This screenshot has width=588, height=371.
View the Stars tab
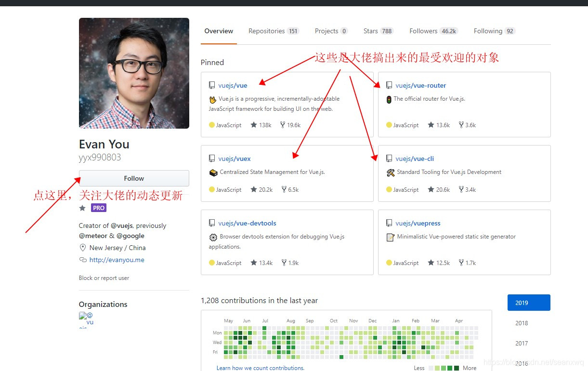(379, 31)
